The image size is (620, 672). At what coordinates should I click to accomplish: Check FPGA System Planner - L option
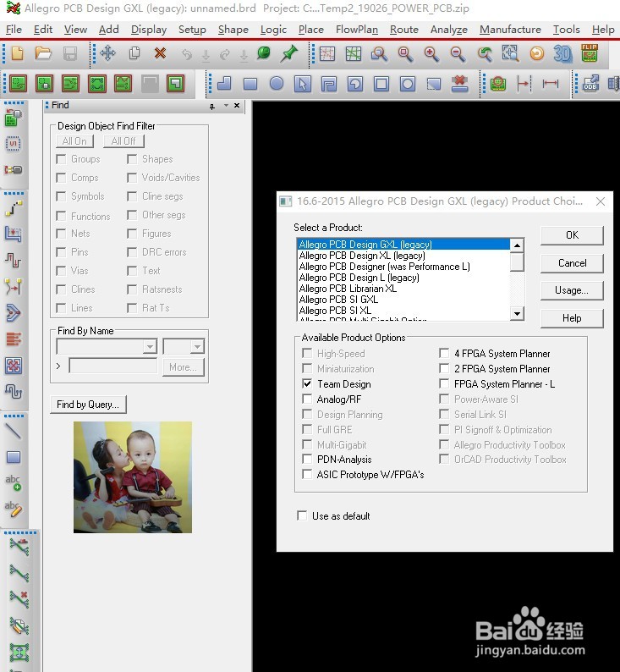(x=444, y=383)
